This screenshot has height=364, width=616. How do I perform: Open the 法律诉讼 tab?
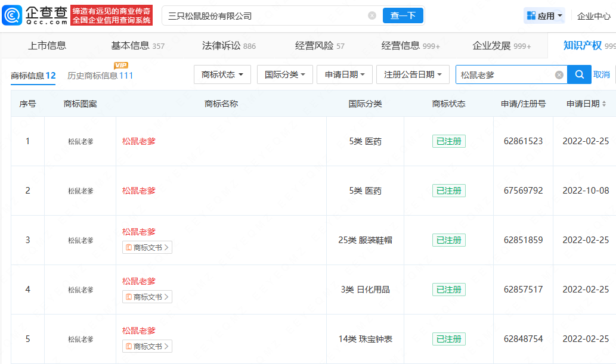(221, 45)
